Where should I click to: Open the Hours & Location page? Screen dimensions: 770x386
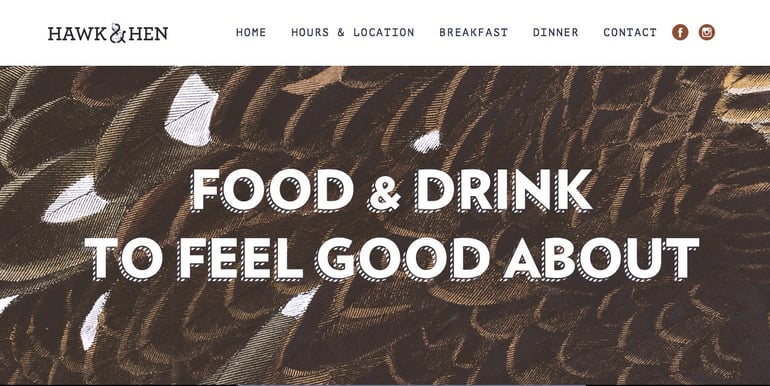[x=353, y=32]
